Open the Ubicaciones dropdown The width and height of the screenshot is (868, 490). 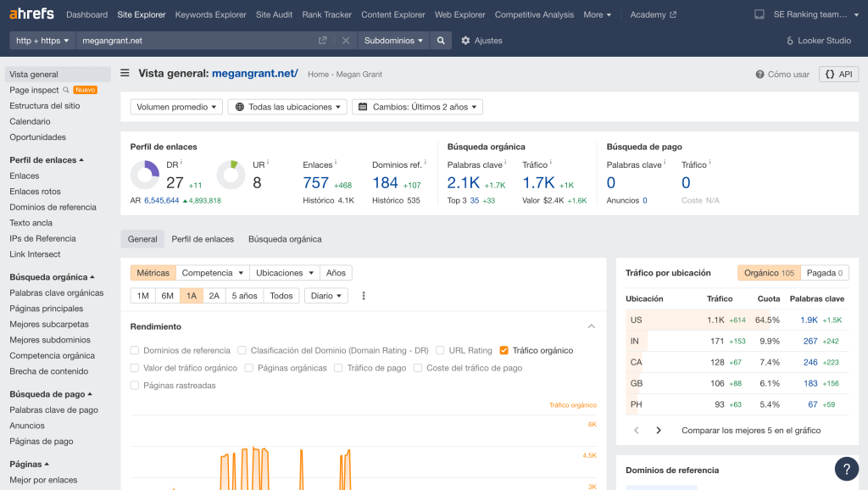tap(285, 273)
